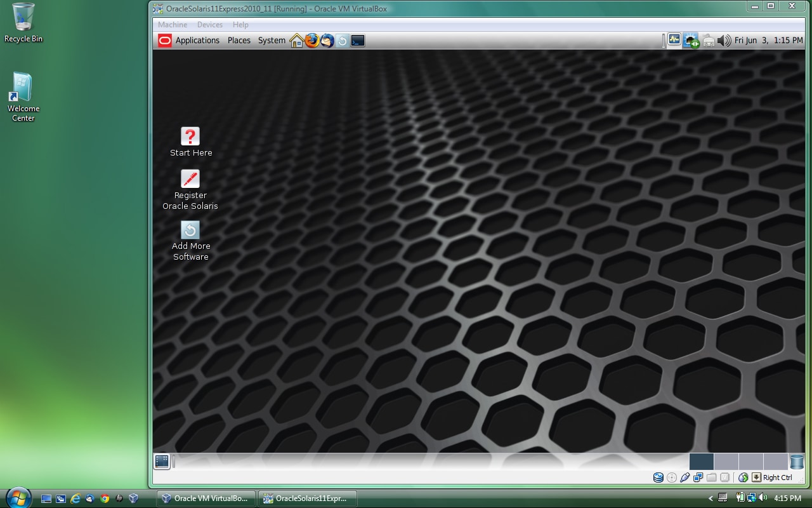Switch to the second workspace

click(x=726, y=462)
